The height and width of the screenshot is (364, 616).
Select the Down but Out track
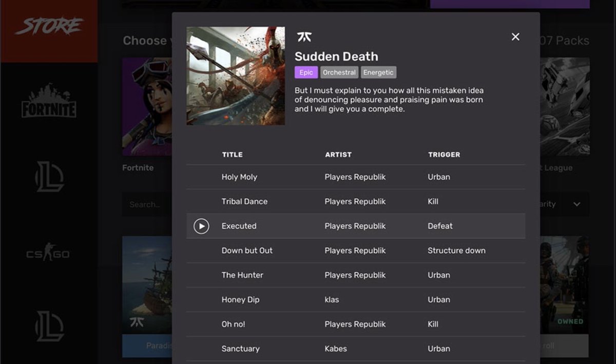[247, 251]
